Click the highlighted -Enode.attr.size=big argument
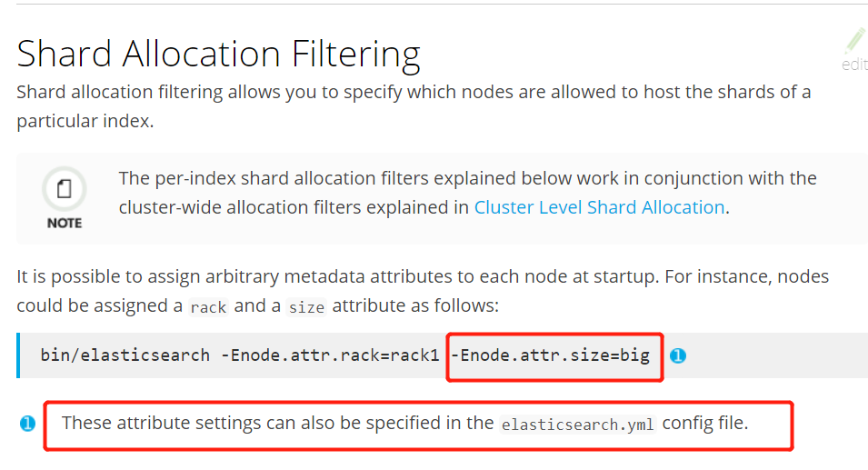 550,355
